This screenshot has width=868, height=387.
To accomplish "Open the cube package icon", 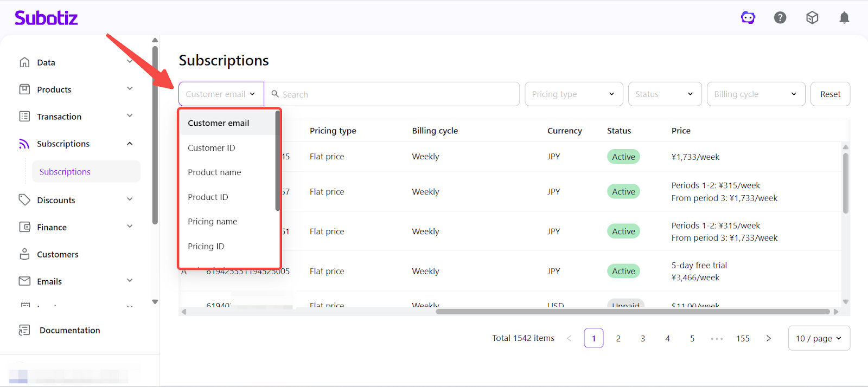I will pos(812,18).
